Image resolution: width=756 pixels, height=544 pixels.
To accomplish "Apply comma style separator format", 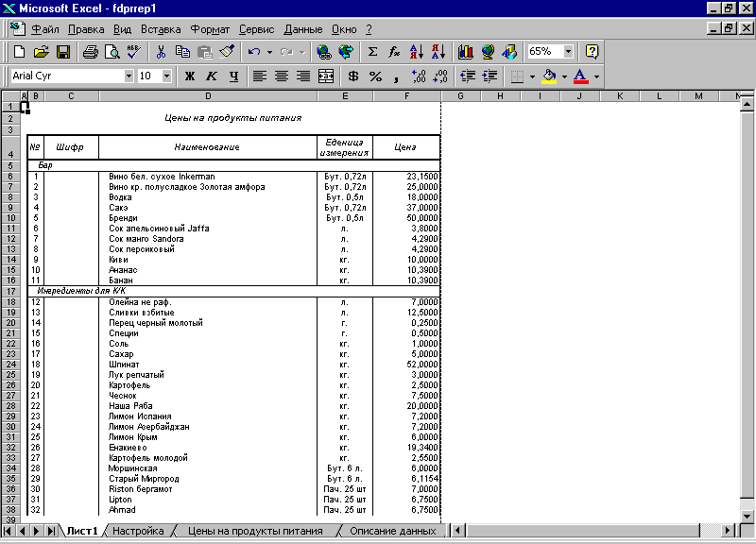I will click(x=396, y=76).
